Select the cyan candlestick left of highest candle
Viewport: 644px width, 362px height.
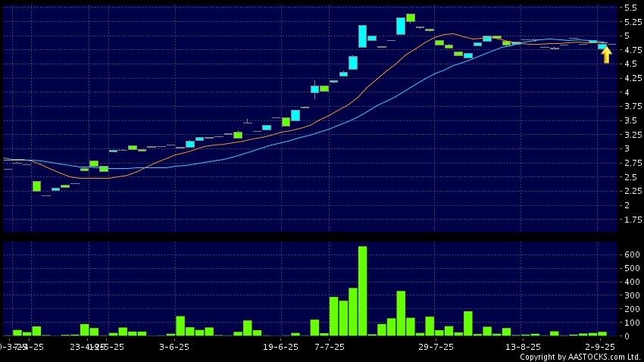pyautogui.click(x=400, y=26)
